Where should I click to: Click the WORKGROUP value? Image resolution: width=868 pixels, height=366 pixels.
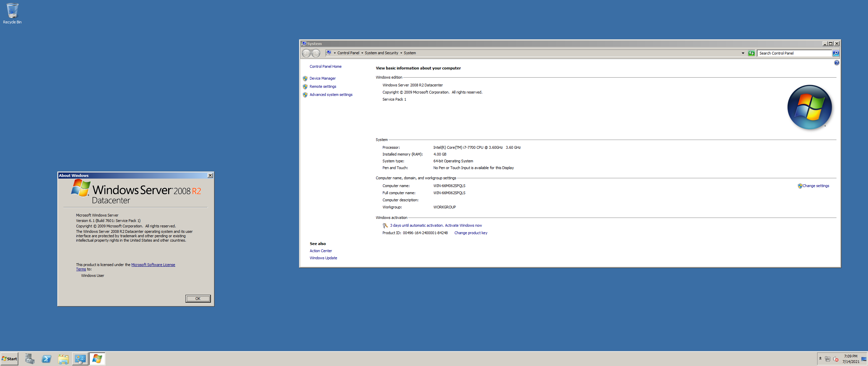[x=445, y=207]
